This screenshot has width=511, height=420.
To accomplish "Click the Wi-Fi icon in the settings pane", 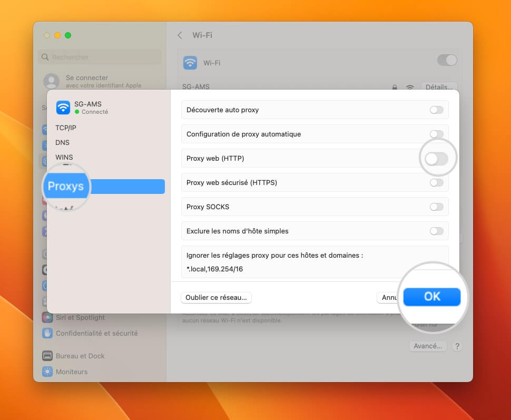I will click(190, 63).
